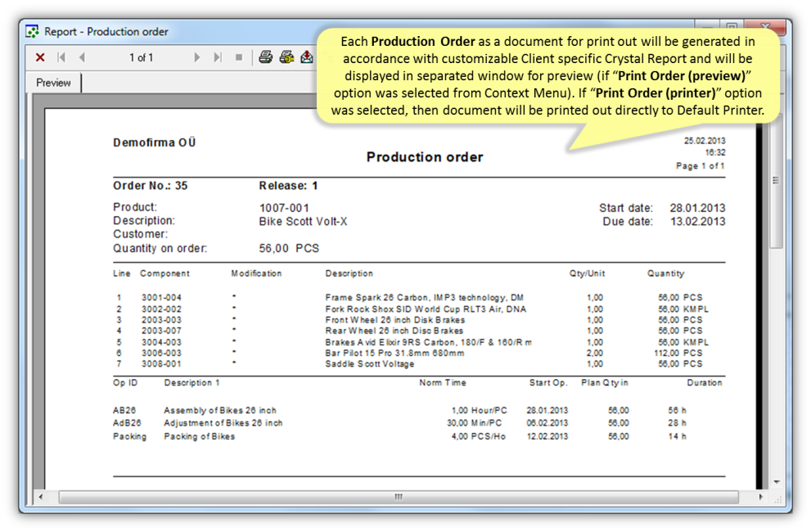Export the report via export icon

tap(307, 57)
